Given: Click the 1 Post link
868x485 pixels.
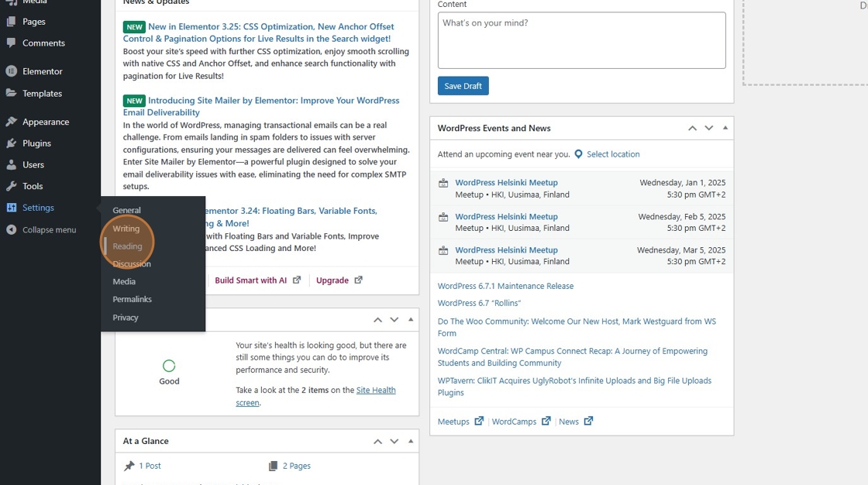Looking at the screenshot, I should pos(150,466).
